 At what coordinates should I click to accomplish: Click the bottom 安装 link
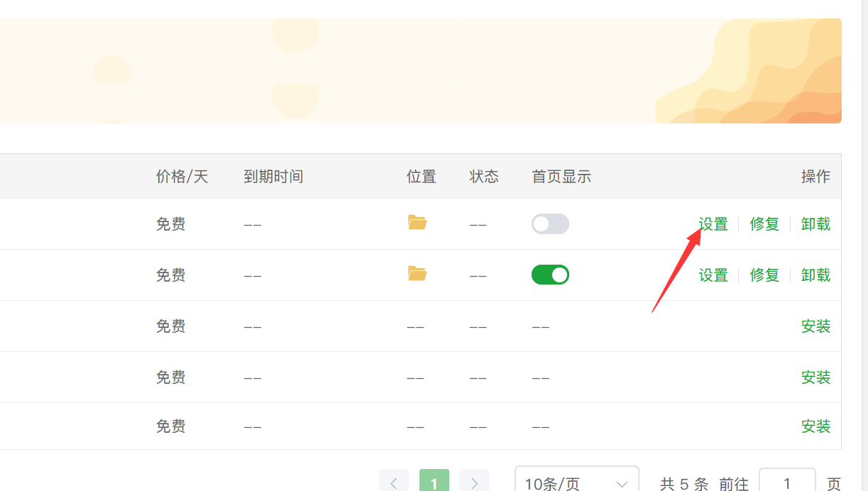[815, 426]
